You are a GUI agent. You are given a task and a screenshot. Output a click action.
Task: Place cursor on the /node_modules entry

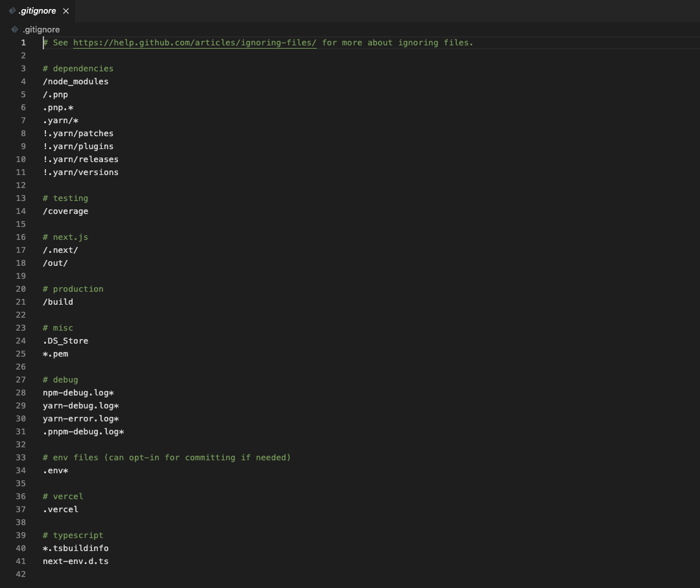pyautogui.click(x=75, y=81)
